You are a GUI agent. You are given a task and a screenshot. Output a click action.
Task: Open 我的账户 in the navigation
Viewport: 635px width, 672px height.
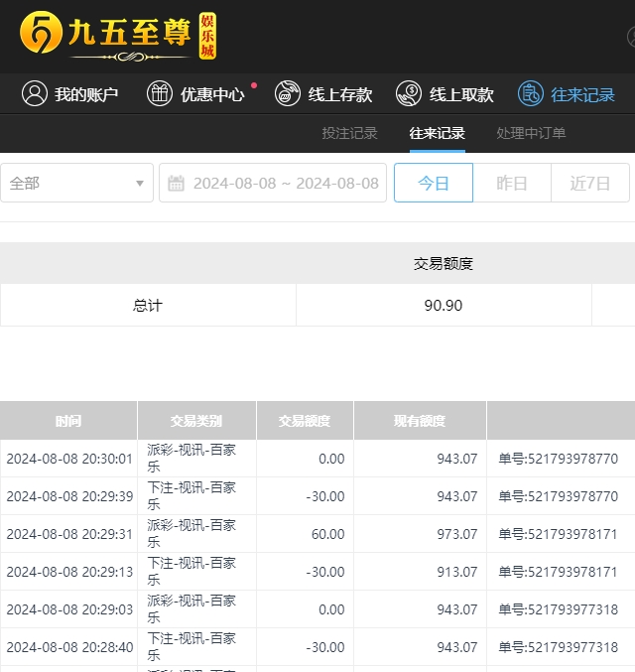85,94
